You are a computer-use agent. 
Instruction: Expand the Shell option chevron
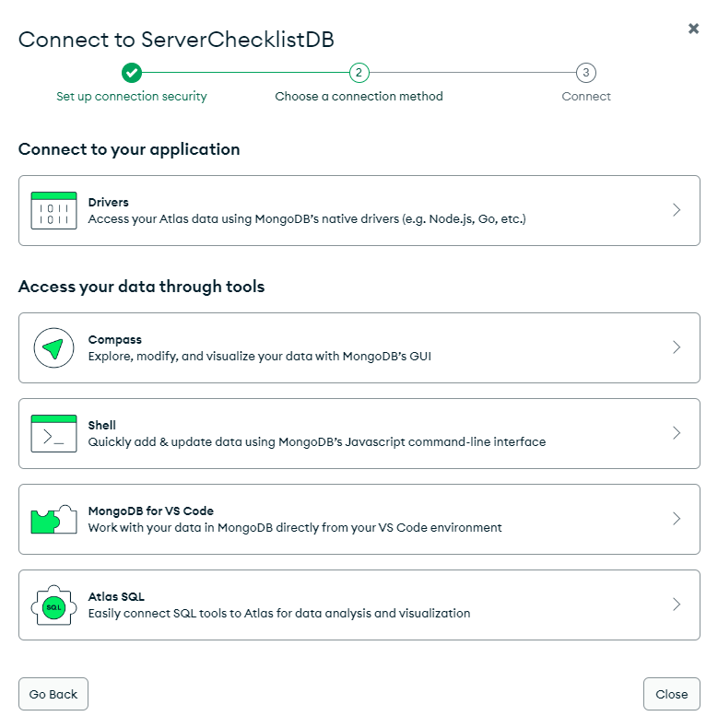tap(677, 433)
